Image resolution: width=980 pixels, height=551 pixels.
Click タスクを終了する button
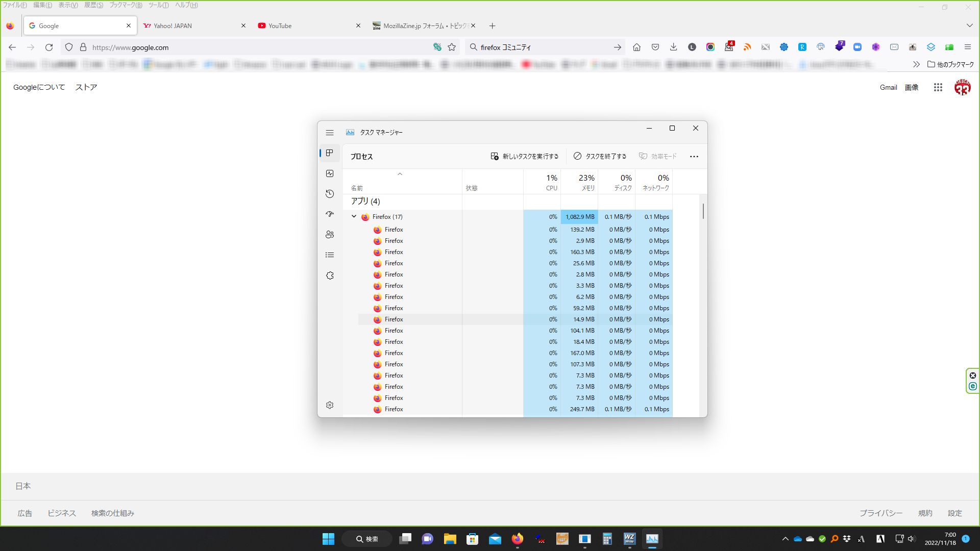pos(600,157)
